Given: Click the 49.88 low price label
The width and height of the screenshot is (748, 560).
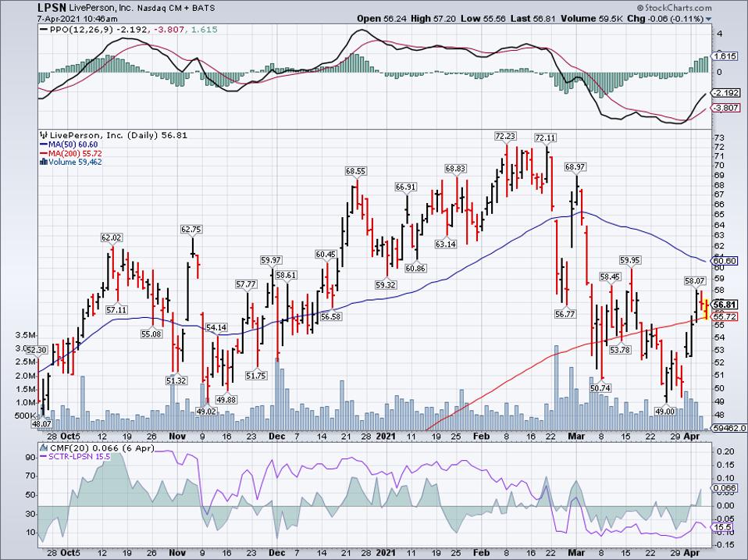Looking at the screenshot, I should 226,400.
